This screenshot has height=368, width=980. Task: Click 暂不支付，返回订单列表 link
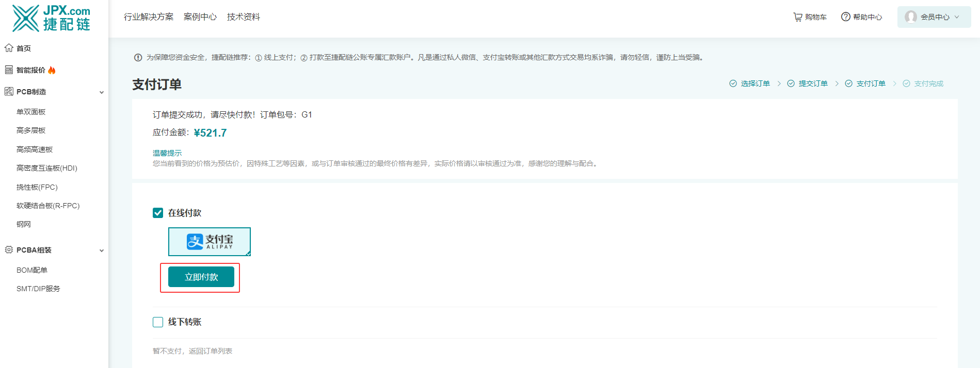click(192, 351)
